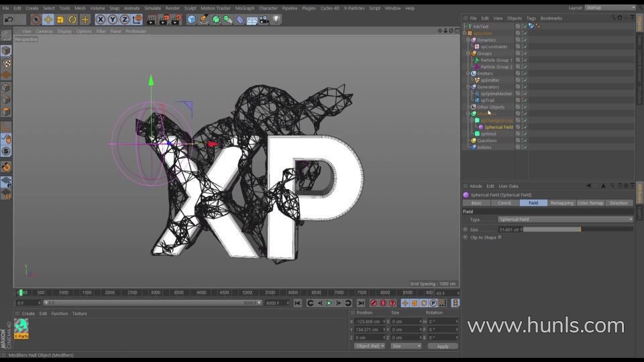644x362 pixels.
Task: Toggle X-axis lock
Action: pyautogui.click(x=100, y=19)
